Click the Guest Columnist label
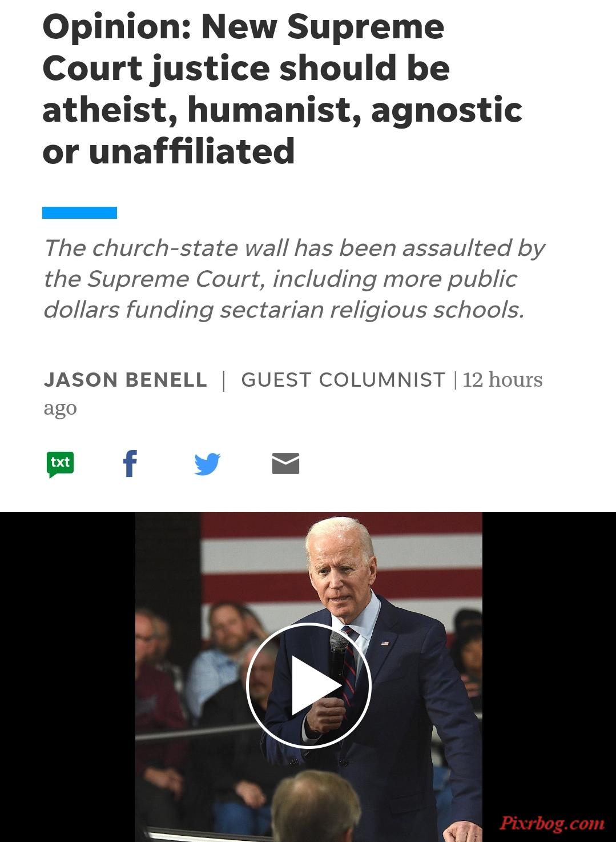The width and height of the screenshot is (616, 842). (343, 380)
